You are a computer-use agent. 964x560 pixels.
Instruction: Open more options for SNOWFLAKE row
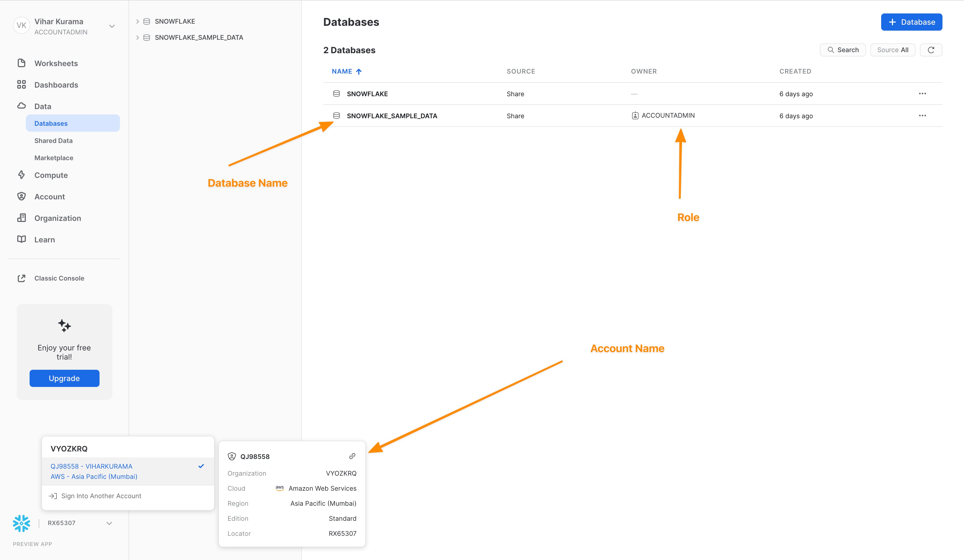click(x=922, y=94)
